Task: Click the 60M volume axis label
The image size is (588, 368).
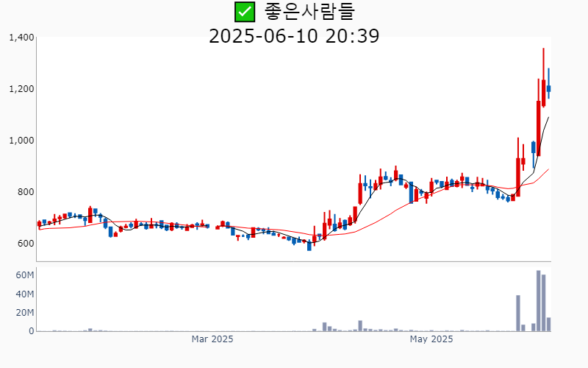Action: click(25, 275)
